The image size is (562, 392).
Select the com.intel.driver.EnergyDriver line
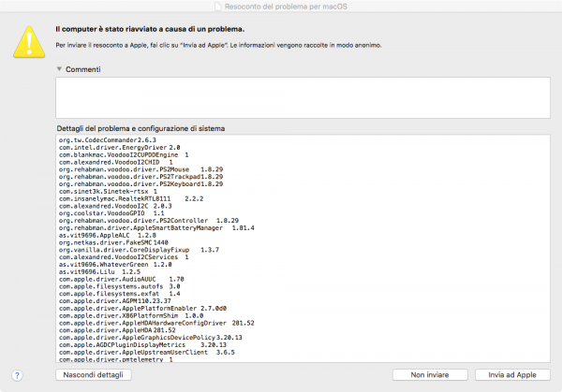pyautogui.click(x=119, y=148)
